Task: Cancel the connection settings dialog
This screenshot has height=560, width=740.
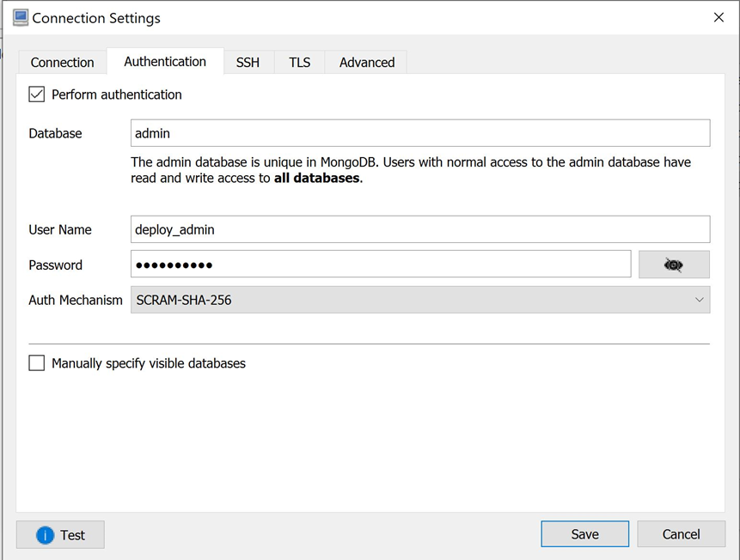Action: tap(681, 534)
